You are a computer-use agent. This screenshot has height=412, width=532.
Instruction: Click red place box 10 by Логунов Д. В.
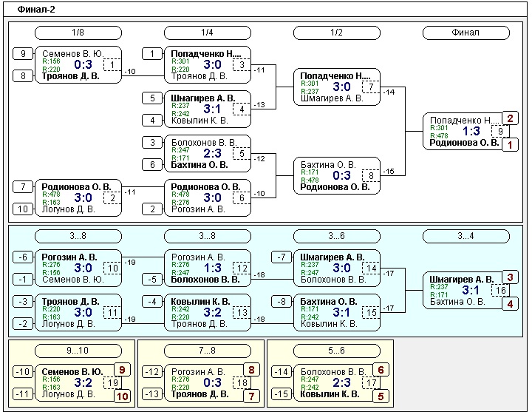pos(123,396)
